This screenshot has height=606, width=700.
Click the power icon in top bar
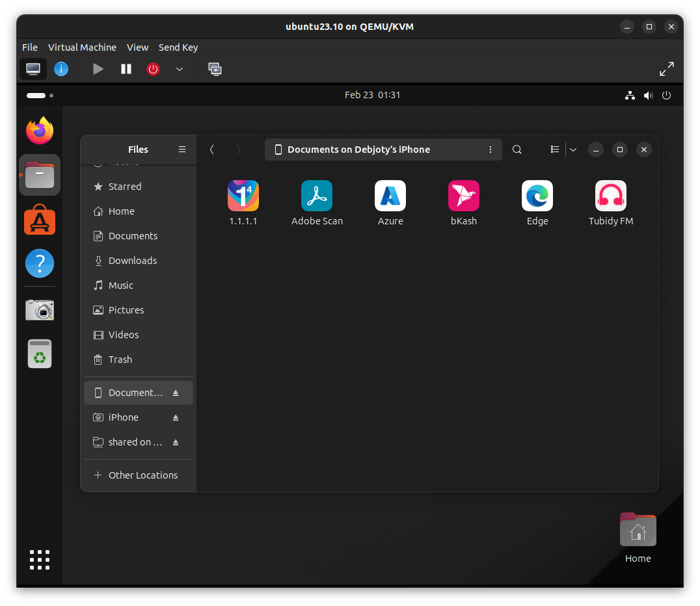pos(667,95)
